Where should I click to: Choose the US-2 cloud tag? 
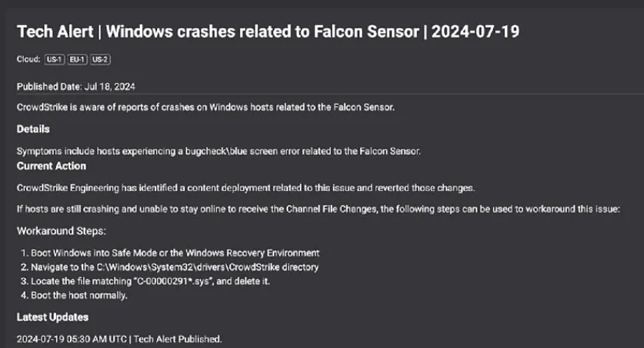pos(100,59)
